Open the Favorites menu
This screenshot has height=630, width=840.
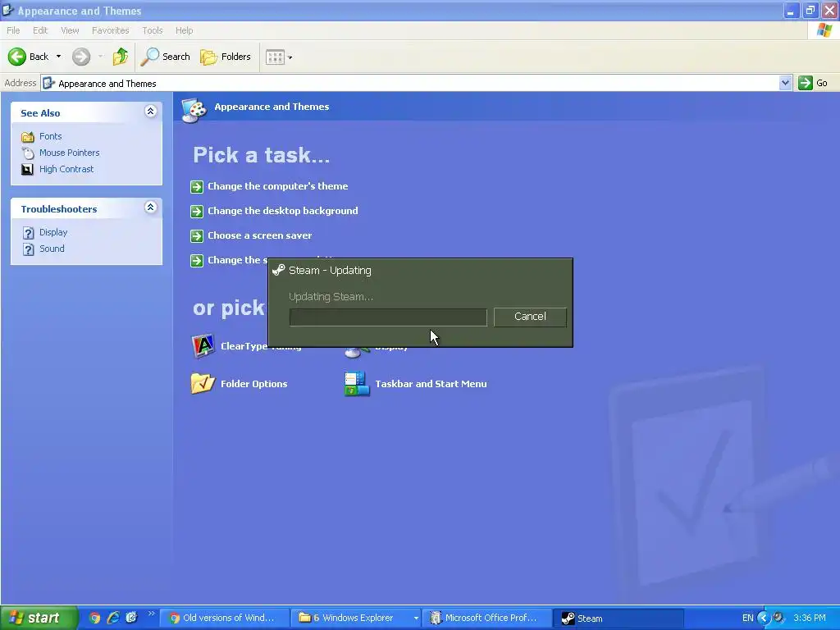tap(111, 30)
